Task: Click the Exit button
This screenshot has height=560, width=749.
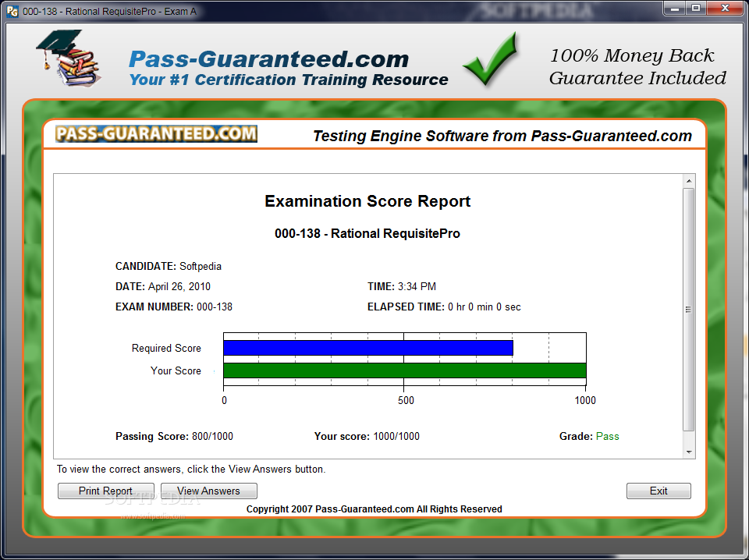Action: tap(658, 491)
